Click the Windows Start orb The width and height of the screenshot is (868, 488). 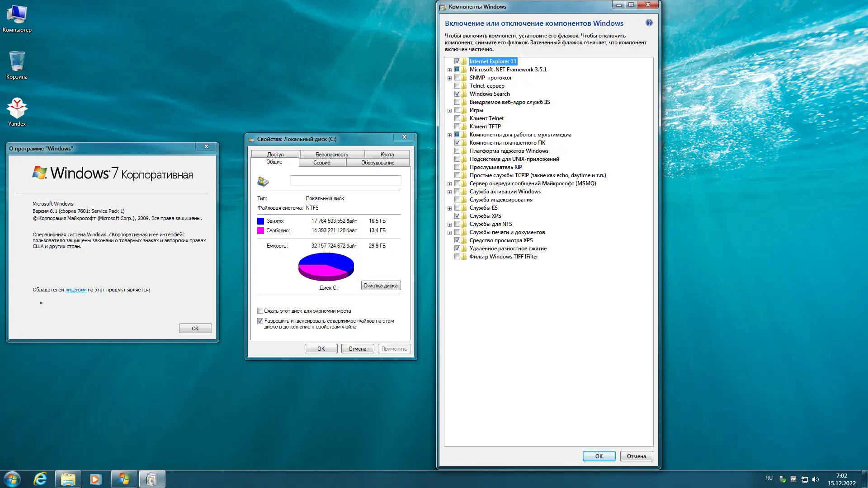pyautogui.click(x=12, y=479)
